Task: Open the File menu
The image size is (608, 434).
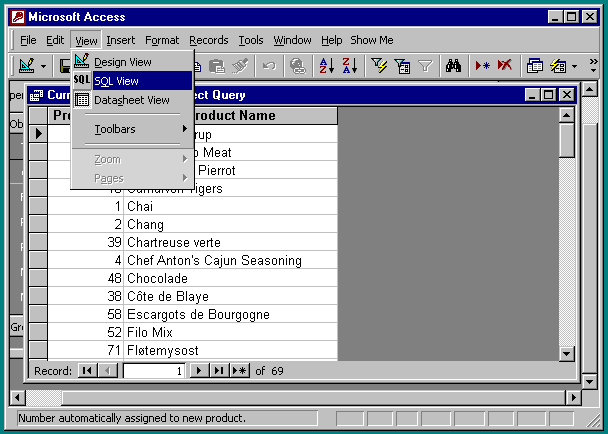Action: (x=28, y=40)
